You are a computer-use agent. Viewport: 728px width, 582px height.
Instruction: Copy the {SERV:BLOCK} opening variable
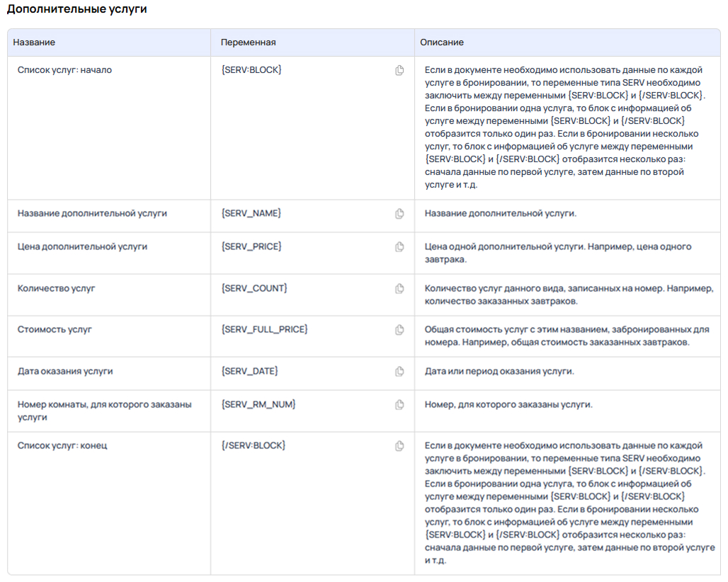pyautogui.click(x=399, y=70)
